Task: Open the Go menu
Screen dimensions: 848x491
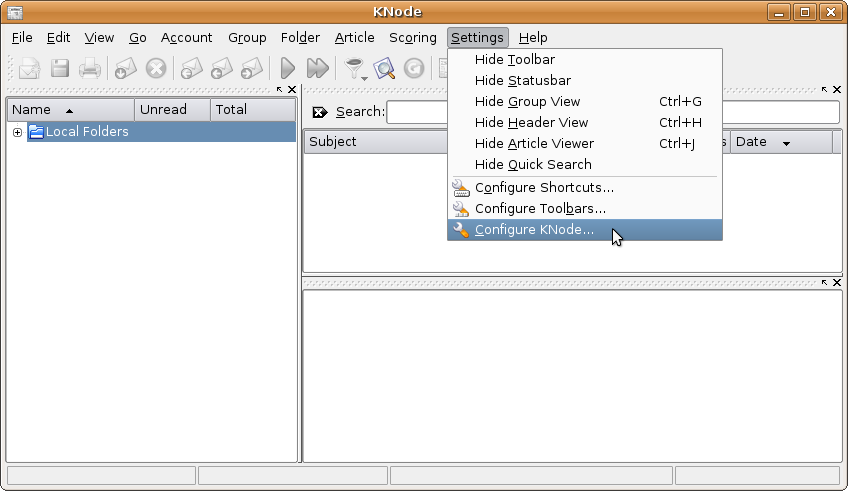Action: [x=138, y=38]
